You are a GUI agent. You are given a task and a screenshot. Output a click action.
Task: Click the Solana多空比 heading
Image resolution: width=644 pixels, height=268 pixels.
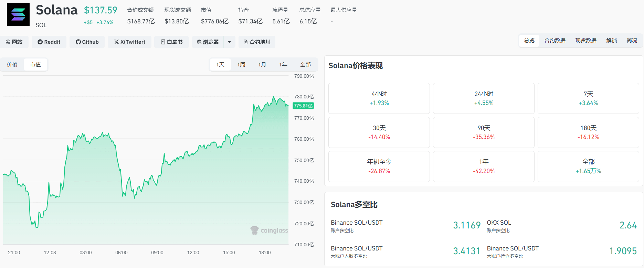tap(354, 205)
